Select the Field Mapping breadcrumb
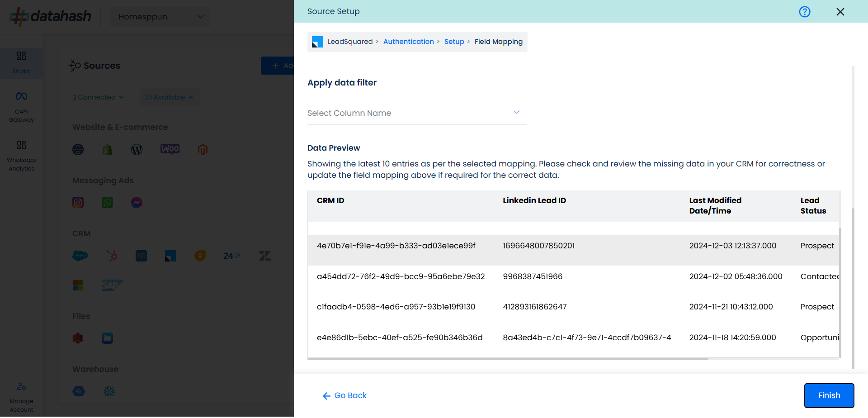Image resolution: width=868 pixels, height=418 pixels. click(x=499, y=42)
